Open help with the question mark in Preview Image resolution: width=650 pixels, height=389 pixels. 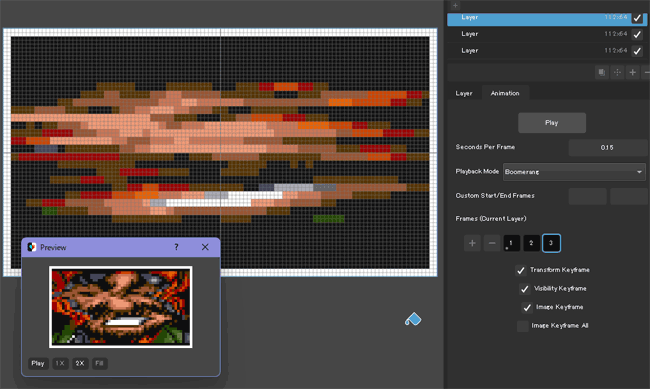click(177, 247)
